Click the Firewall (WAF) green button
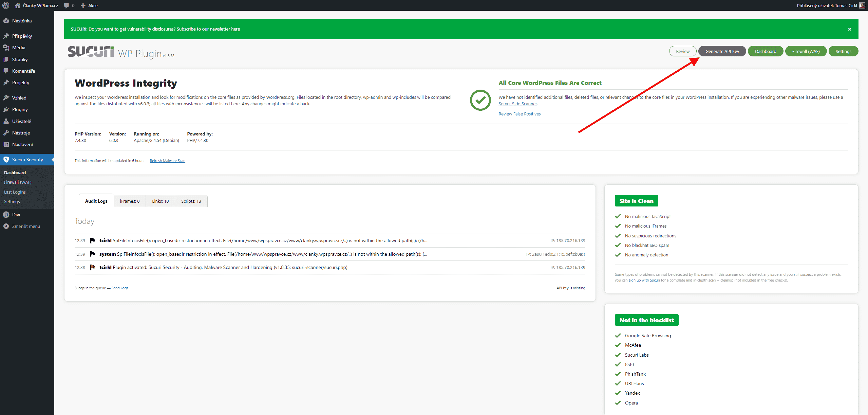 click(806, 51)
